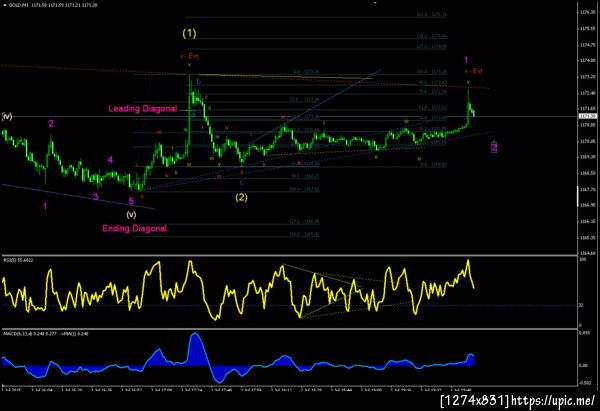Click the blue "c" label above yellow (2)

click(x=241, y=183)
